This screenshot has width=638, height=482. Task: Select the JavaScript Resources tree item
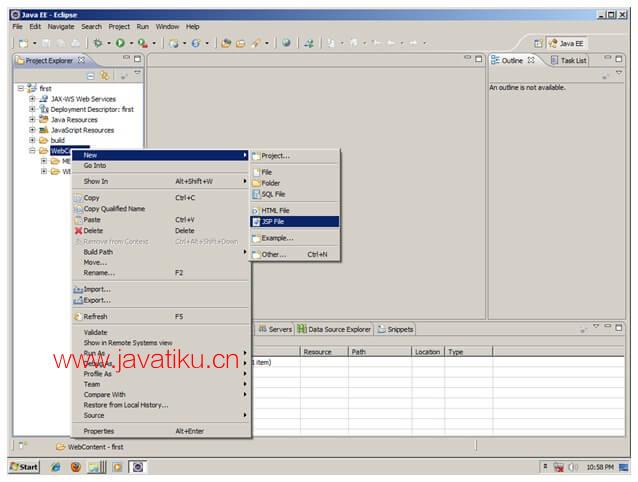point(82,130)
